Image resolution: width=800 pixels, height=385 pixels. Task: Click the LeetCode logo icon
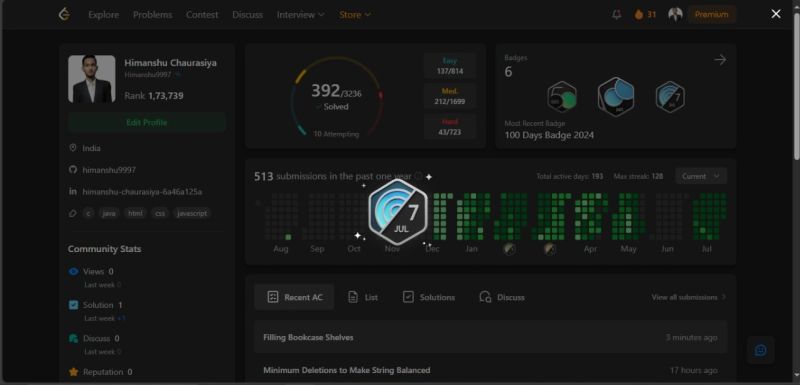(64, 15)
